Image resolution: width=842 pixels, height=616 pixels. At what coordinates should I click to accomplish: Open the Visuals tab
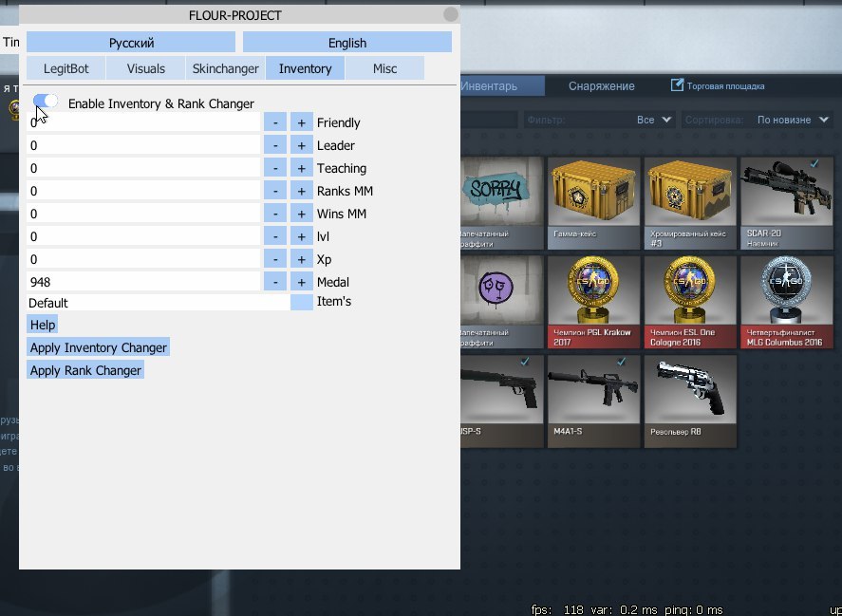[145, 68]
